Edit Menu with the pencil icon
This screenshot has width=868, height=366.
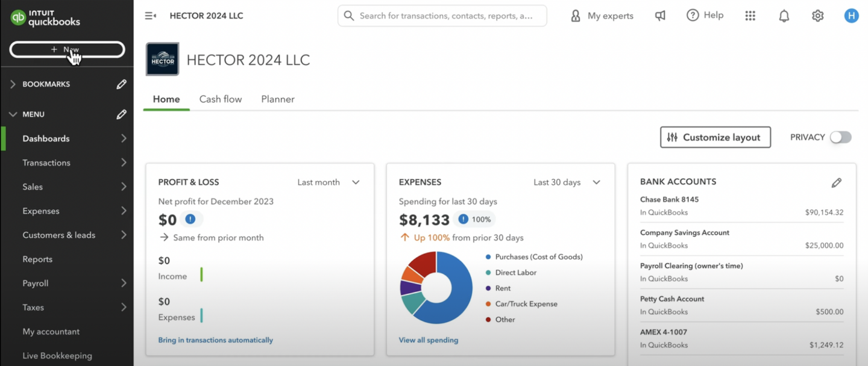tap(121, 114)
